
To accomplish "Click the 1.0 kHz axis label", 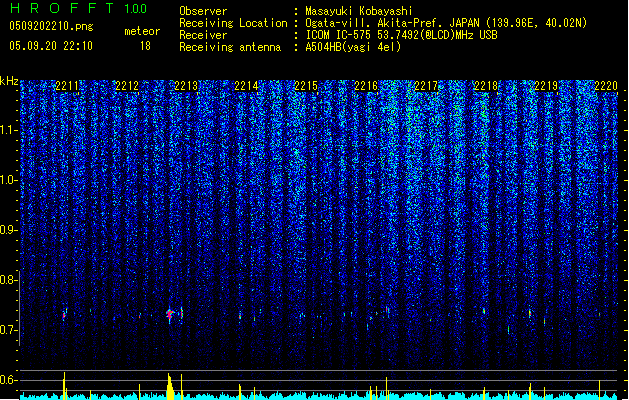I will click(x=9, y=180).
